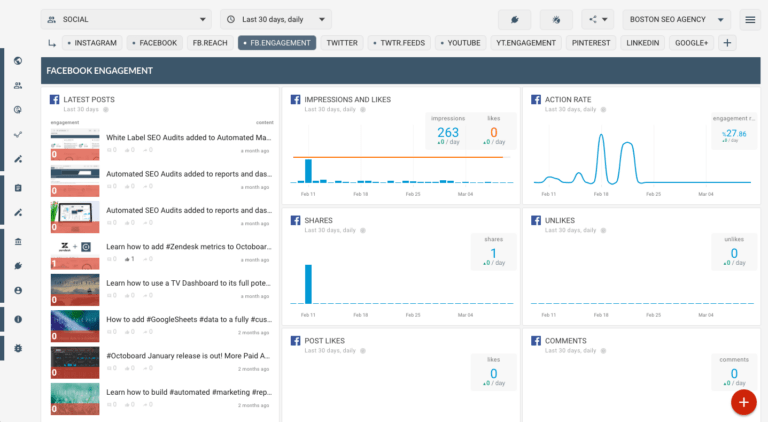The width and height of the screenshot is (768, 422).
Task: Click the checkmark trend sidebar icon
Action: click(x=18, y=134)
